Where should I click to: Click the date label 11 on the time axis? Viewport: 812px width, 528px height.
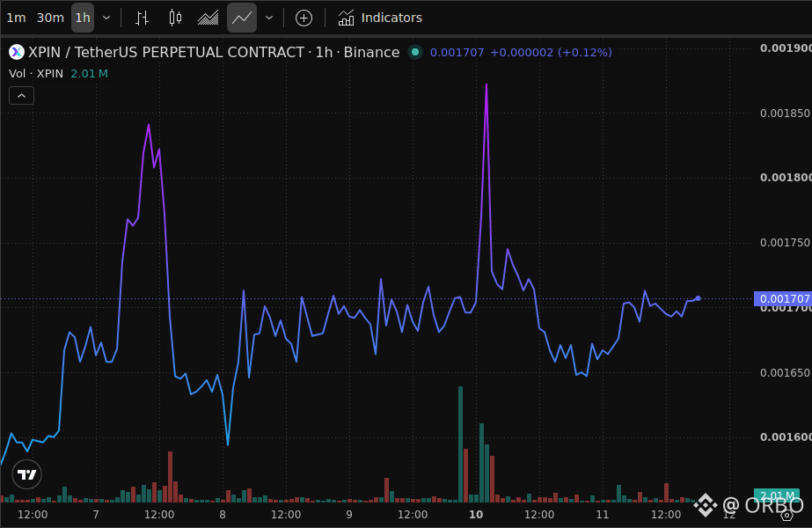click(x=603, y=515)
